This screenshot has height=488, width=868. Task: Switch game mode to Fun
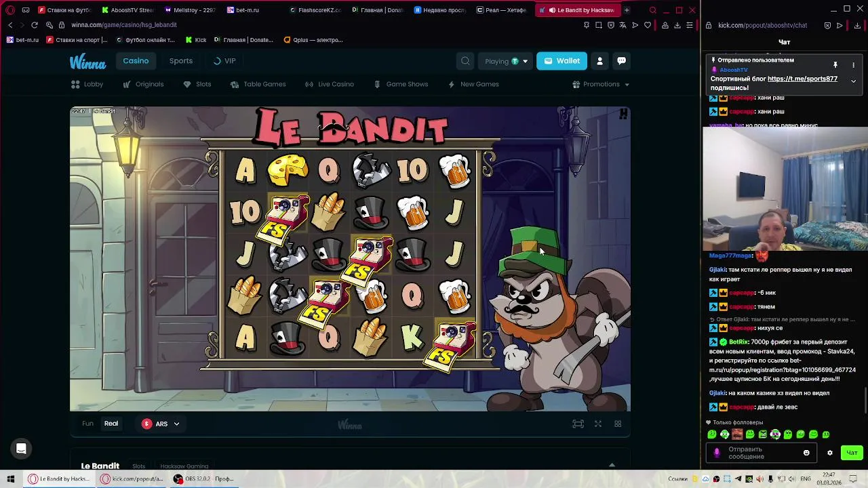coord(87,424)
